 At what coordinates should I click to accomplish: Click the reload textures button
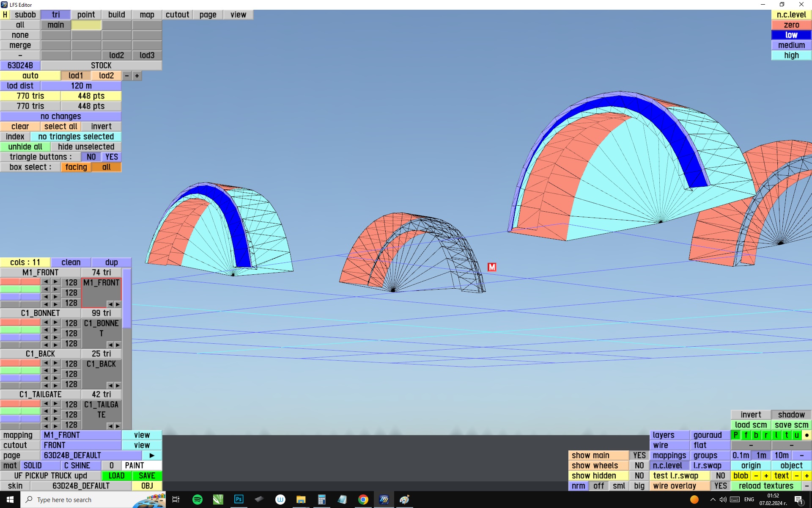click(766, 486)
